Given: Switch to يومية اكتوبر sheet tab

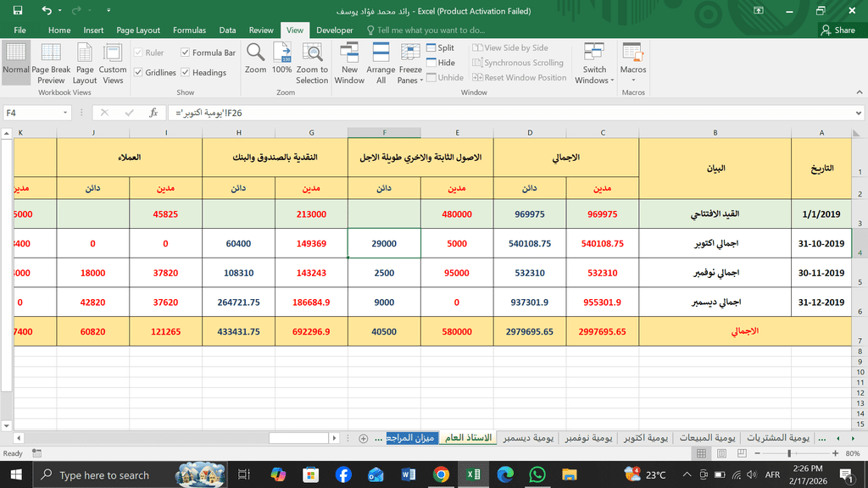Looking at the screenshot, I should point(644,438).
